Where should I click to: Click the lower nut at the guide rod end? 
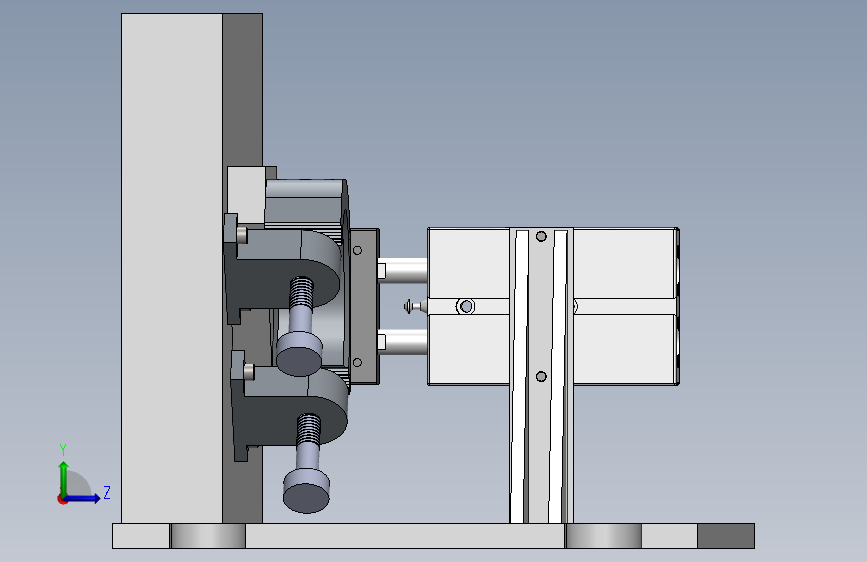pos(382,342)
